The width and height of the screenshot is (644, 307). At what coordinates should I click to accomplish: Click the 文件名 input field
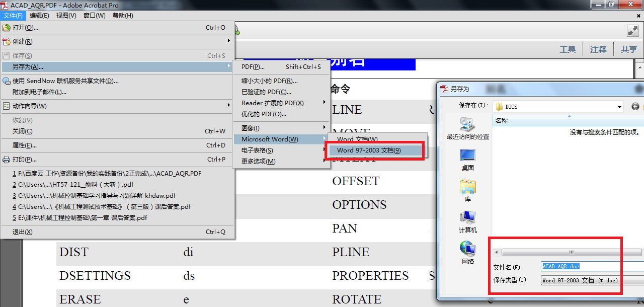coord(593,267)
